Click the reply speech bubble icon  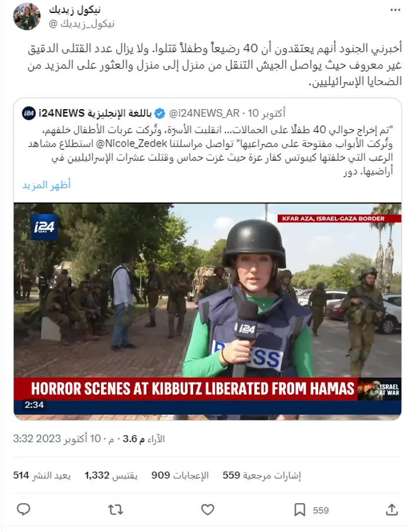coord(23,510)
